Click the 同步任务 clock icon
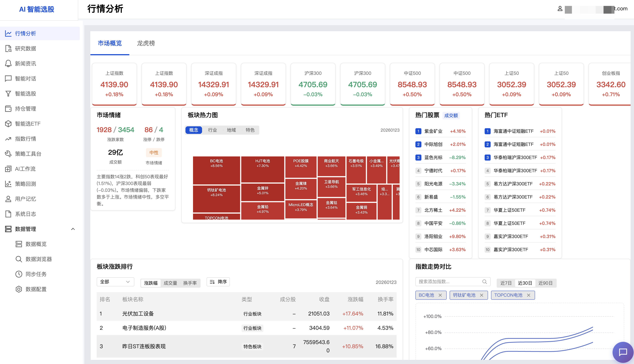This screenshot has height=364, width=634. pos(19,274)
